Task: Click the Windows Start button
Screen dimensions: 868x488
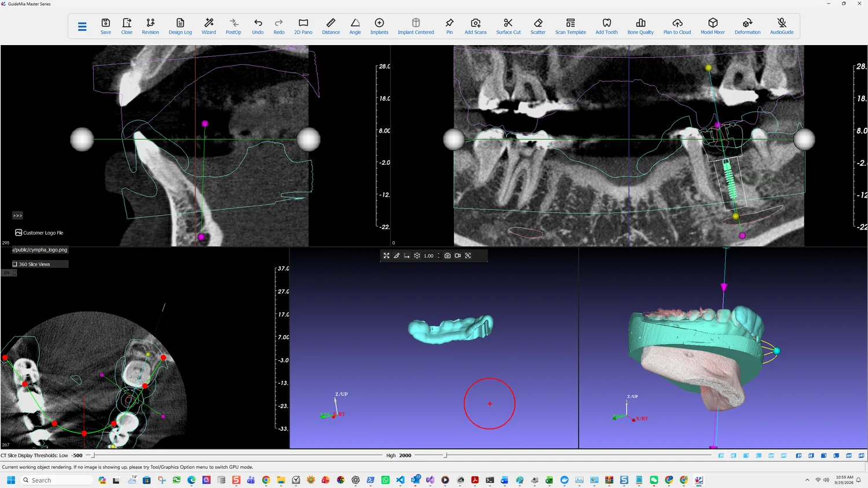Action: click(10, 480)
